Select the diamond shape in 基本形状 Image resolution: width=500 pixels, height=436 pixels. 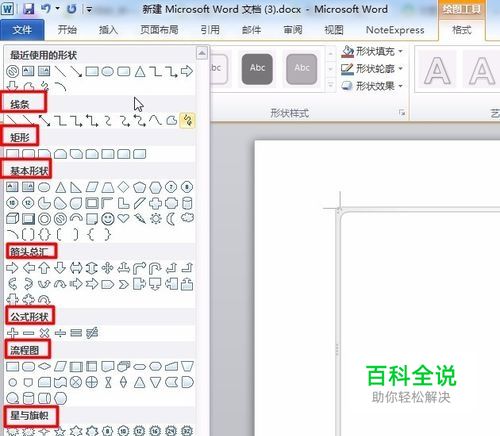point(123,187)
